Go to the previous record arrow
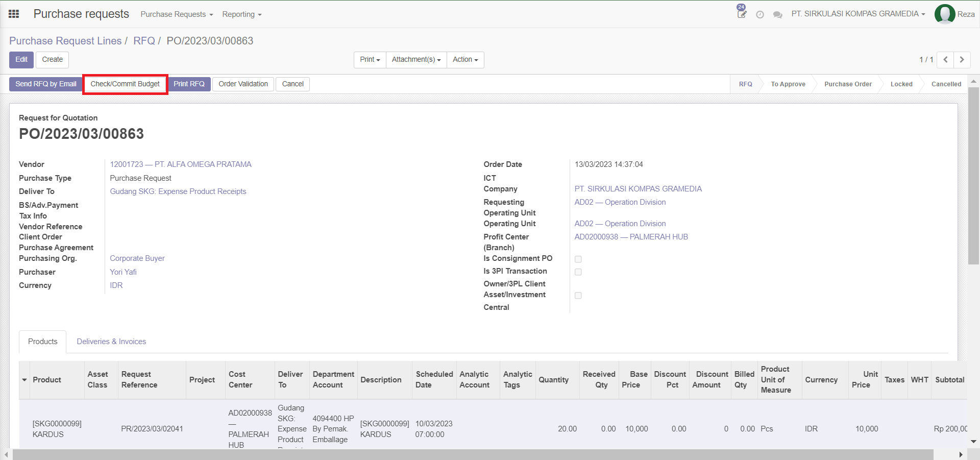980x460 pixels. point(945,60)
